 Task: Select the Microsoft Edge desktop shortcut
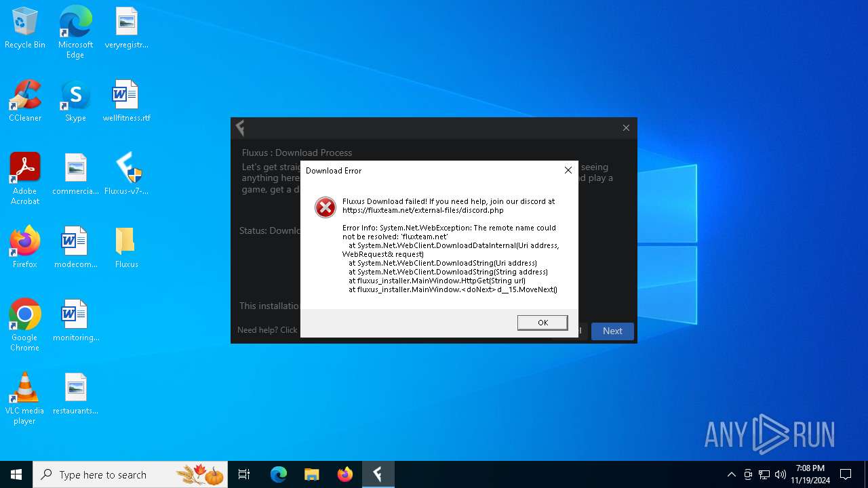pos(75,33)
